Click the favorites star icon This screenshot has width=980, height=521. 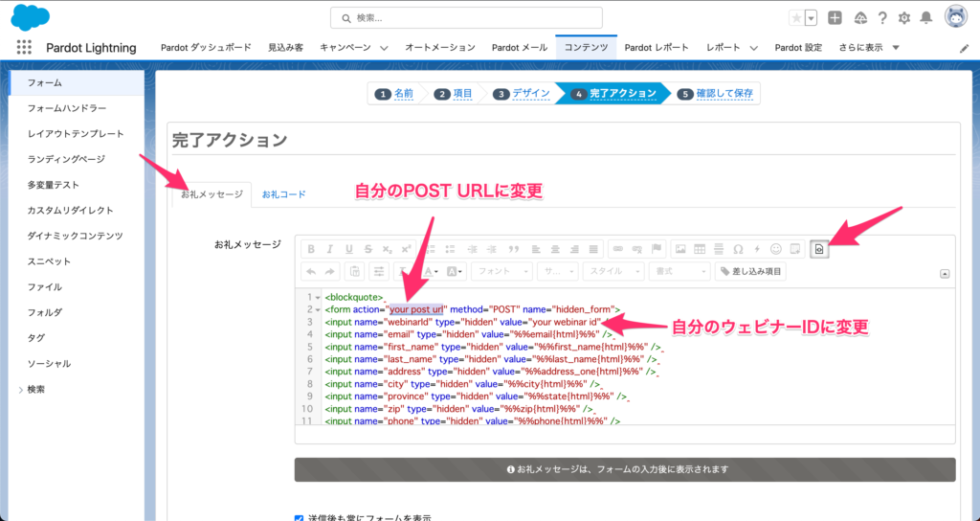coord(796,18)
